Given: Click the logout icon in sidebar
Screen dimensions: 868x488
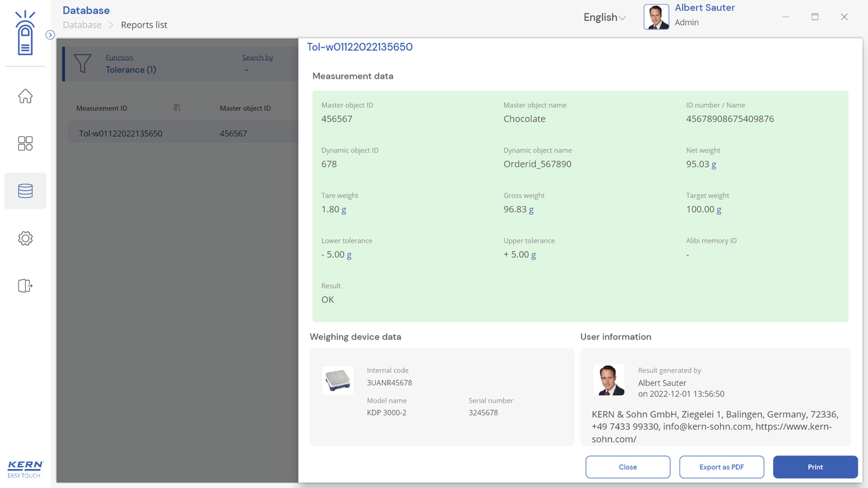Looking at the screenshot, I should 25,286.
